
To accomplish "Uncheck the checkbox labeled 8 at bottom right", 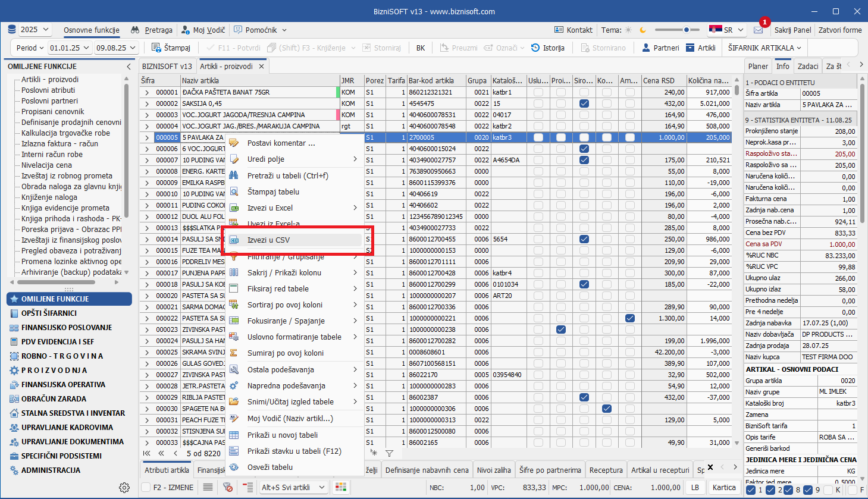I will pyautogui.click(x=789, y=490).
